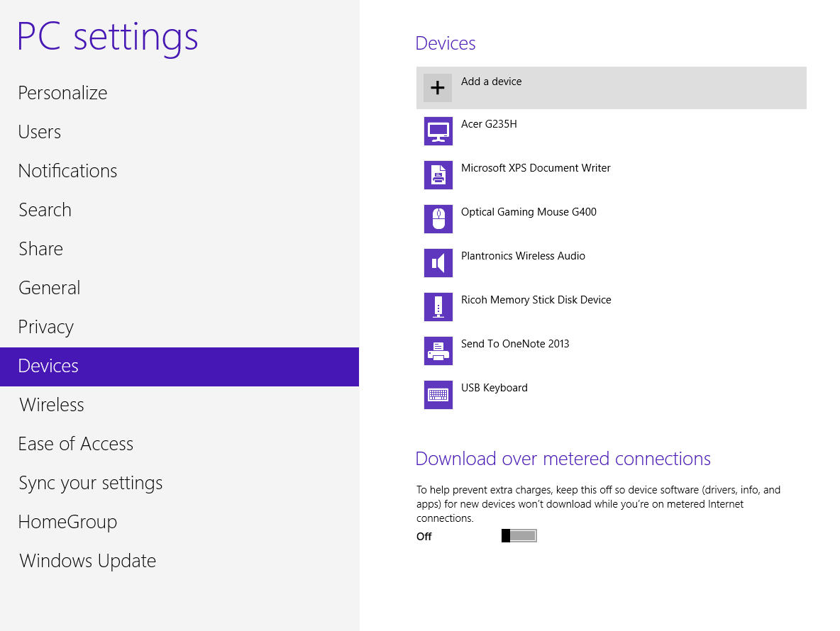Select 'Send To OneNote 2013' device name
Image resolution: width=840 pixels, height=631 pixels.
point(515,344)
